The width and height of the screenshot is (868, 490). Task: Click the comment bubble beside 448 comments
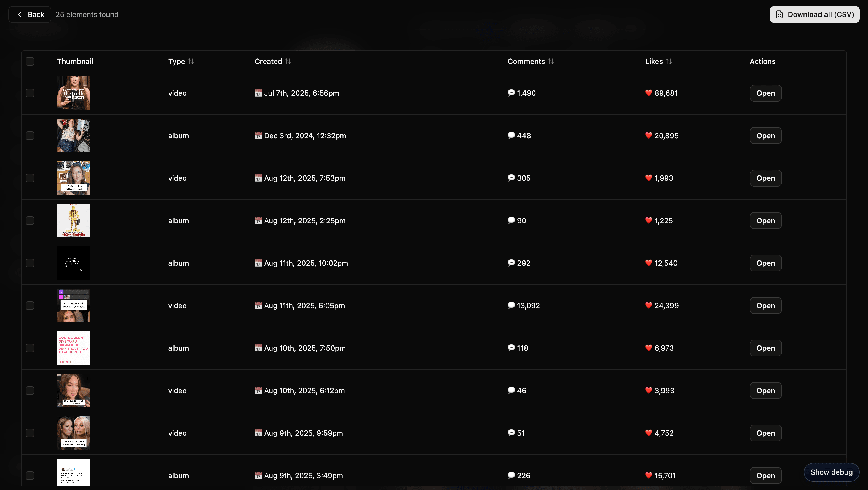pyautogui.click(x=511, y=135)
